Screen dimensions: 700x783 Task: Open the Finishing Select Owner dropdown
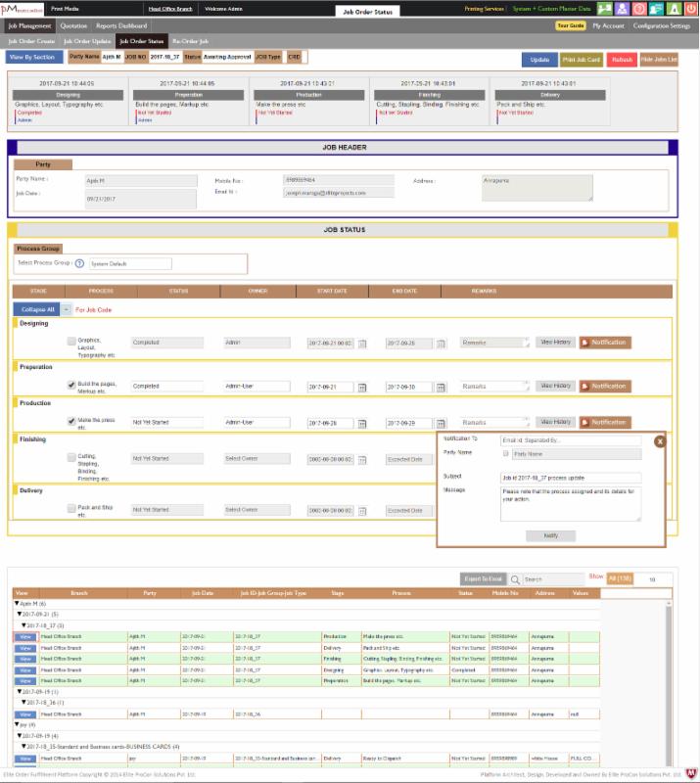(257, 458)
